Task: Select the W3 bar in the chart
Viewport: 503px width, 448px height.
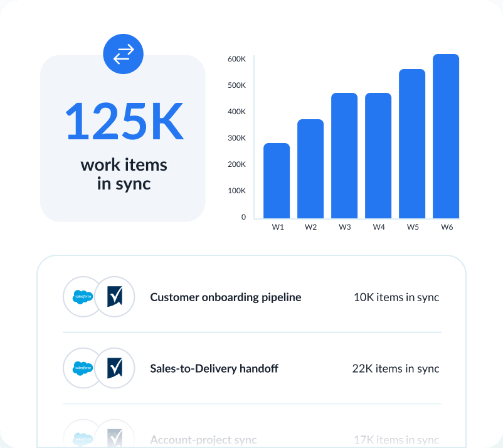Action: click(x=344, y=156)
